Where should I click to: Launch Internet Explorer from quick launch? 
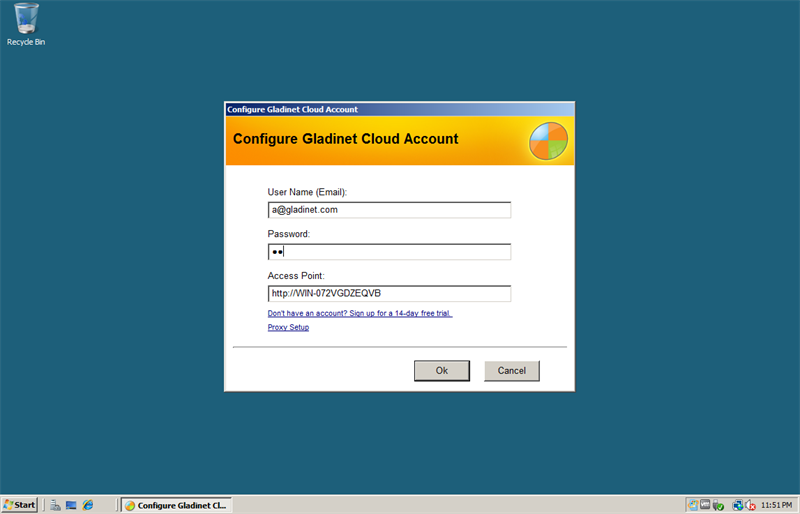[88, 505]
